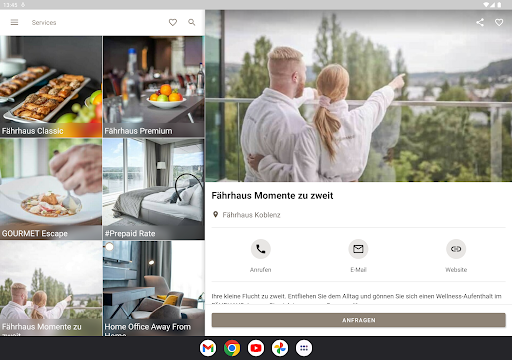Click the location pin icon
512x360 pixels.
(216, 214)
